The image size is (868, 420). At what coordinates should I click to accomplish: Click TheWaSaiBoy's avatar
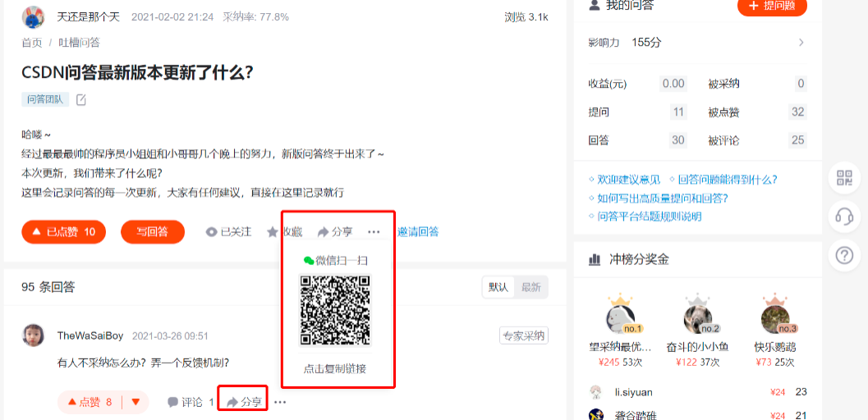tap(33, 336)
